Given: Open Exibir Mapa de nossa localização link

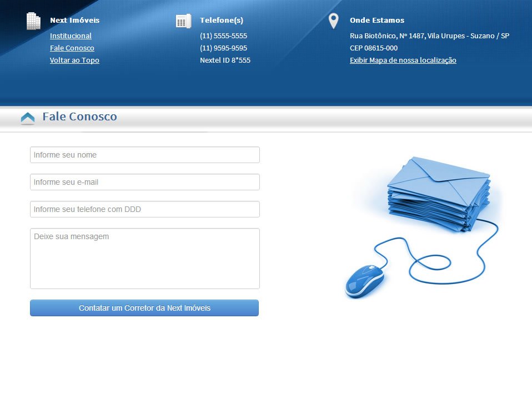Looking at the screenshot, I should [403, 60].
